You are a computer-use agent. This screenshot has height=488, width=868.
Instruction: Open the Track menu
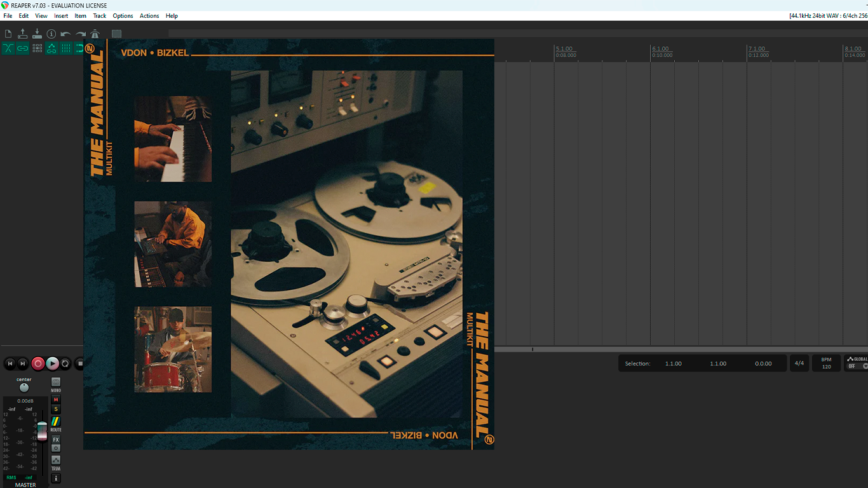coord(100,16)
